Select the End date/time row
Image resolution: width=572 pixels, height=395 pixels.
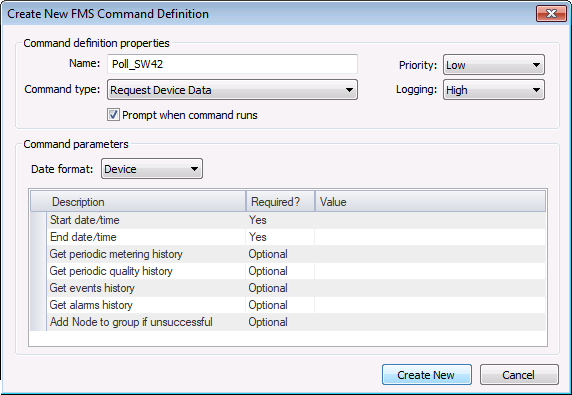(288, 237)
